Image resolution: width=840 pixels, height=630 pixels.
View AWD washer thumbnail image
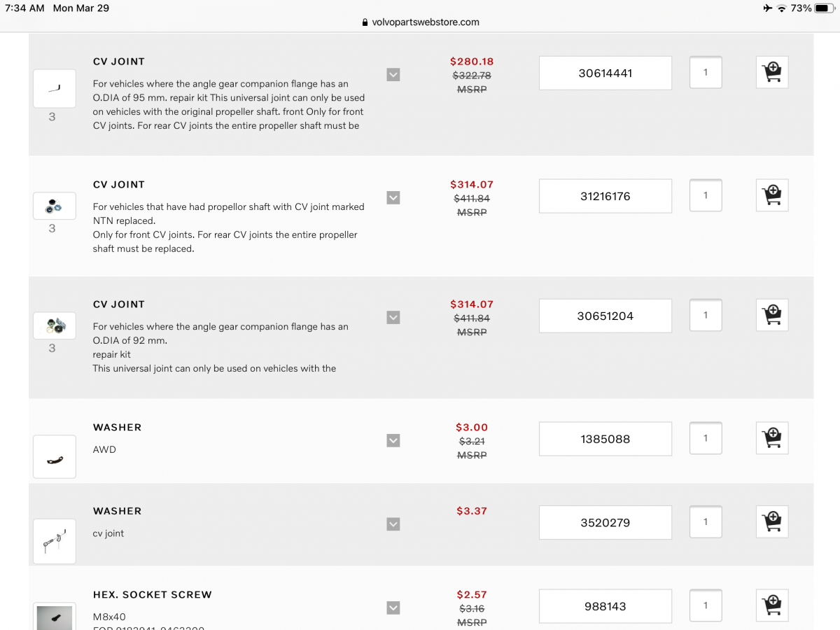coord(55,457)
